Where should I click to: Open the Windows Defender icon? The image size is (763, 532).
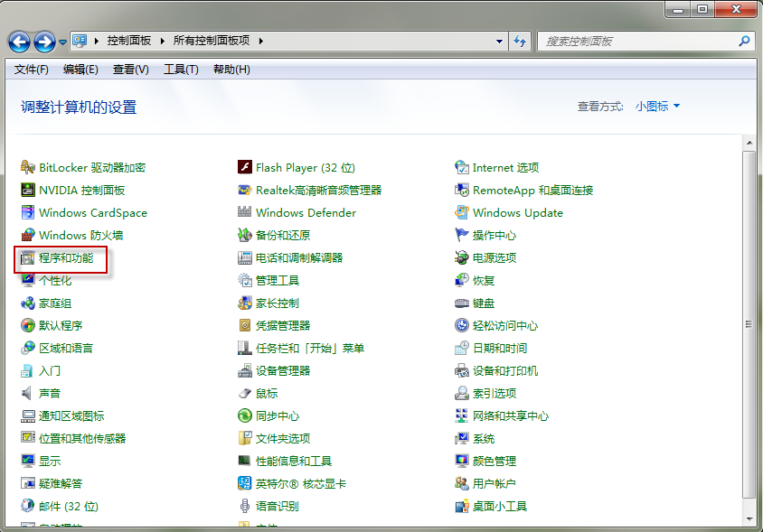click(x=245, y=212)
